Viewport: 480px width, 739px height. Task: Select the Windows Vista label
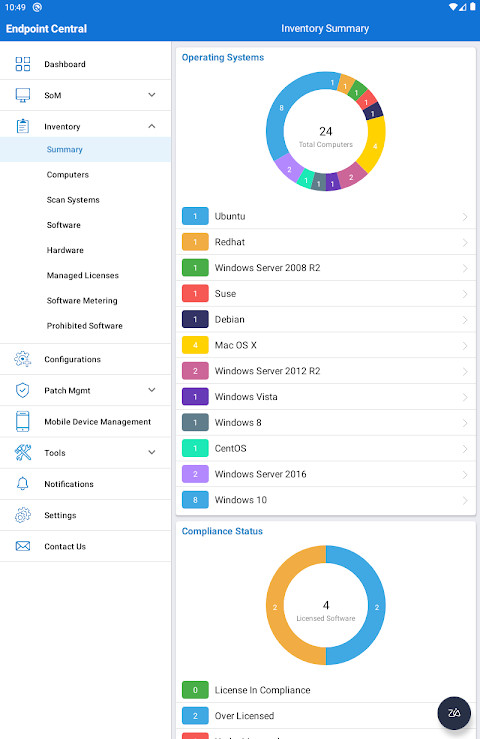pos(246,397)
